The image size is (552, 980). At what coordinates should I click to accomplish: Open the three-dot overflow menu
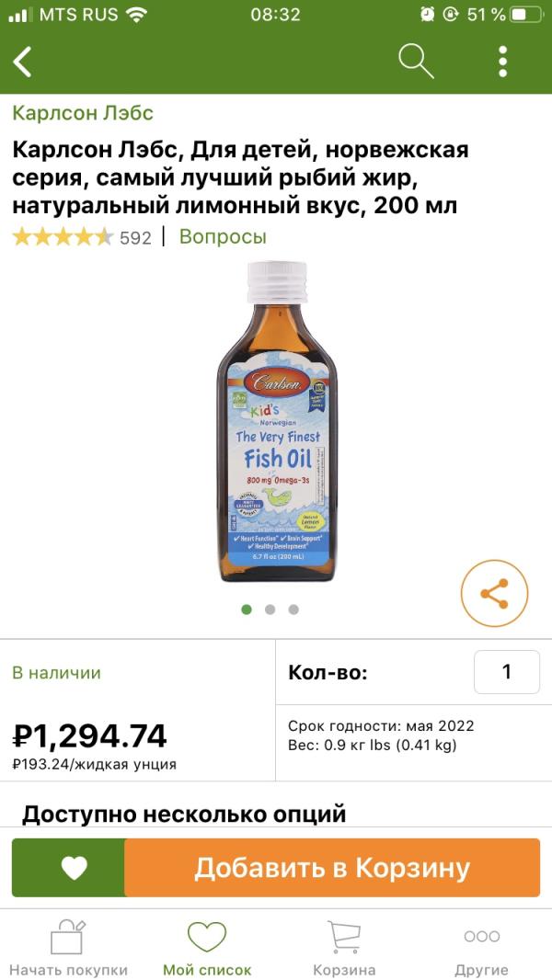[503, 62]
